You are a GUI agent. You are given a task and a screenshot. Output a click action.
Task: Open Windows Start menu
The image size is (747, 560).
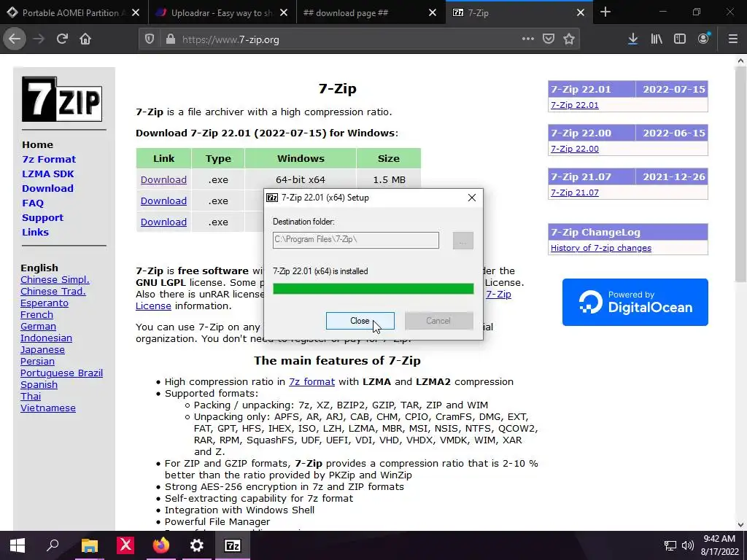pyautogui.click(x=18, y=545)
